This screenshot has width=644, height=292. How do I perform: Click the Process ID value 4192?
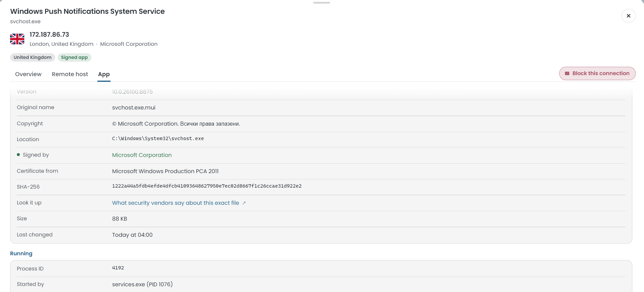click(118, 268)
